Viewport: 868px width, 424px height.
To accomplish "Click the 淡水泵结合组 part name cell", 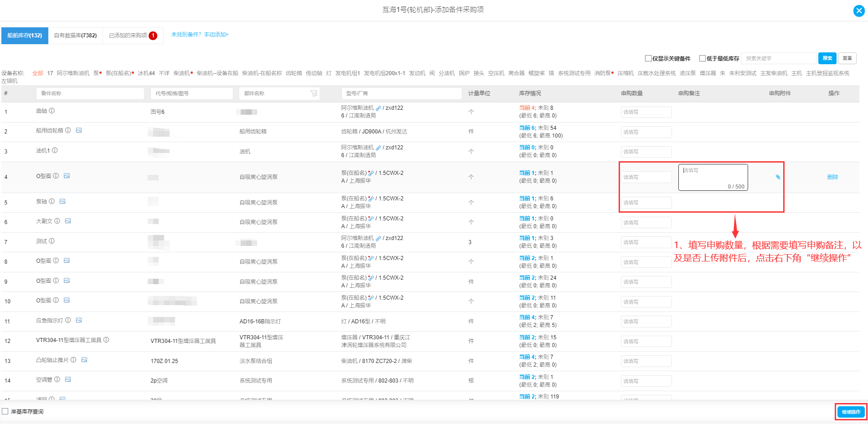I will (256, 361).
